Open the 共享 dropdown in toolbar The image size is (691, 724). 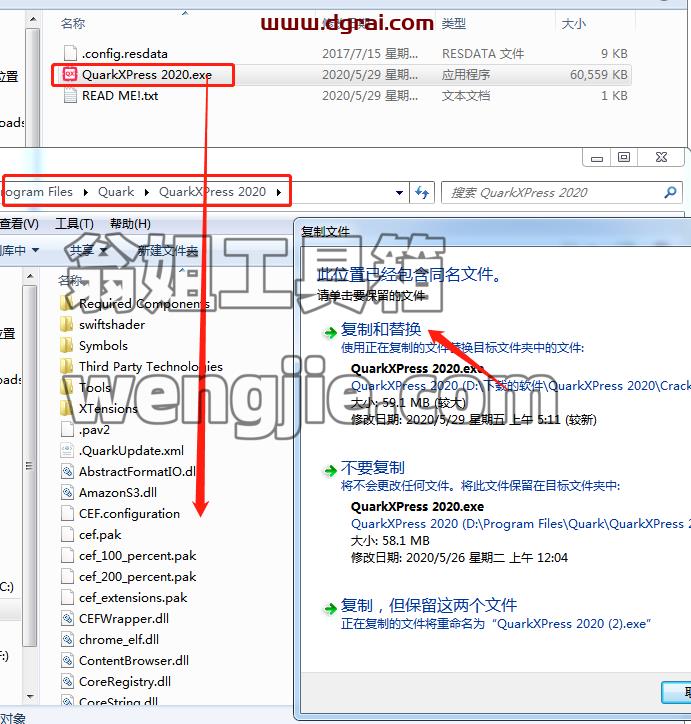click(88, 250)
